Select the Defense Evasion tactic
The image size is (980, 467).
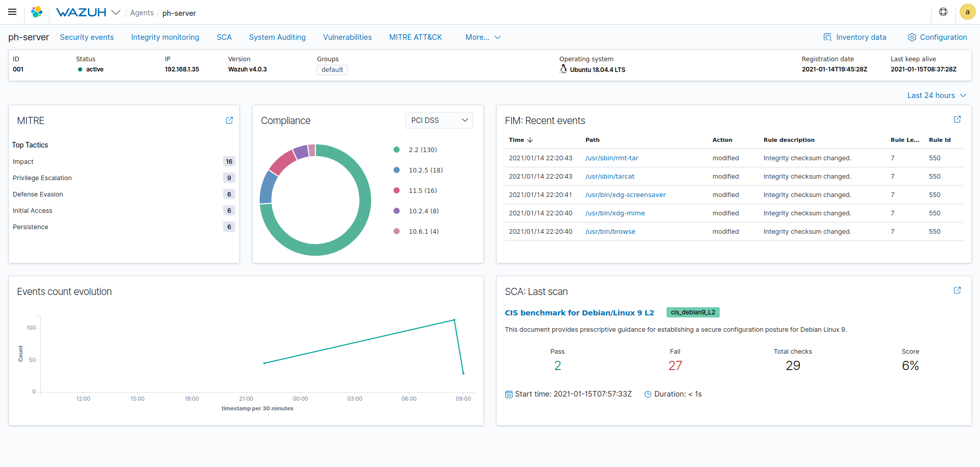pos(124,194)
